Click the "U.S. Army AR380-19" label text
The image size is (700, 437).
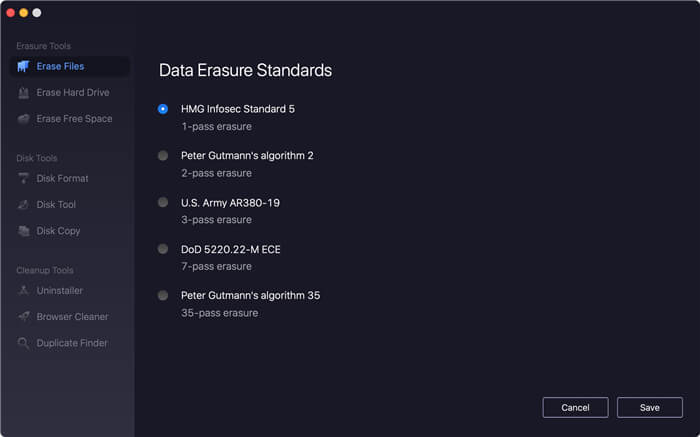coord(230,203)
